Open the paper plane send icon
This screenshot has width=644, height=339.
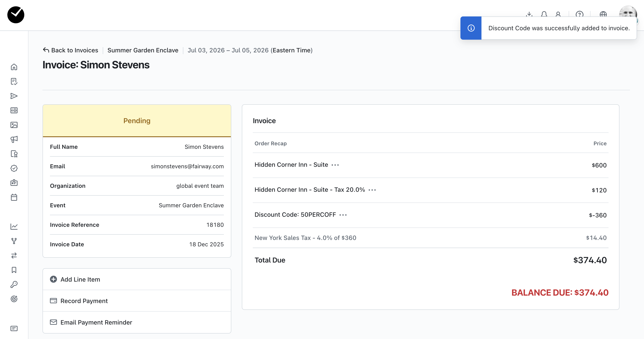tap(14, 96)
